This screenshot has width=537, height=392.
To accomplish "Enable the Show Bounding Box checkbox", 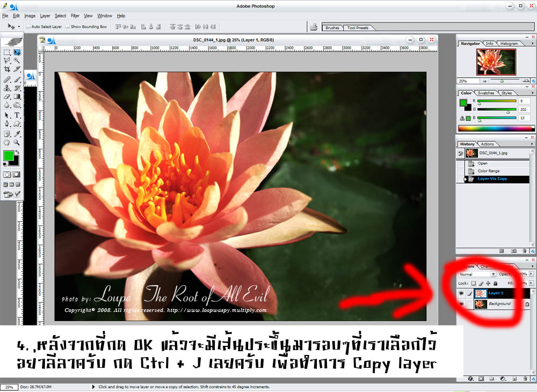I will (68, 26).
